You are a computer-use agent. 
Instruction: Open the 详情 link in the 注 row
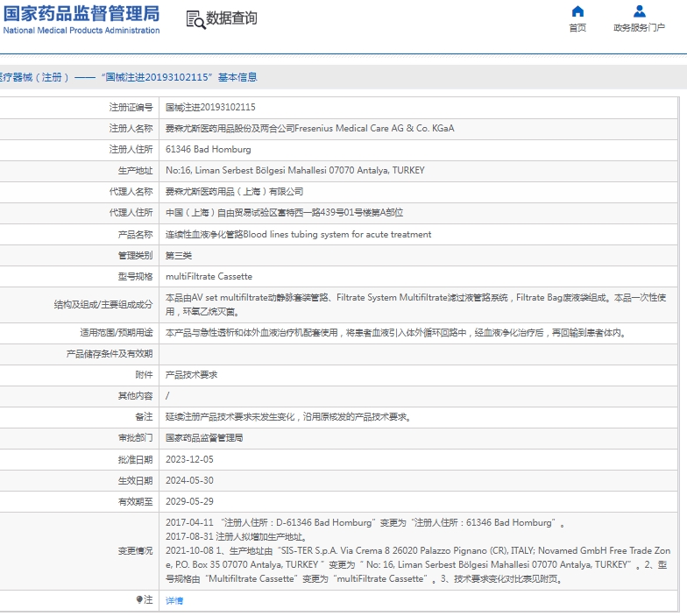tap(174, 601)
